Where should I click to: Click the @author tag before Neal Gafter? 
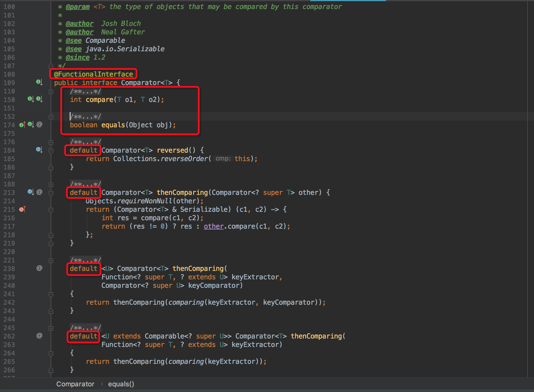tap(80, 32)
